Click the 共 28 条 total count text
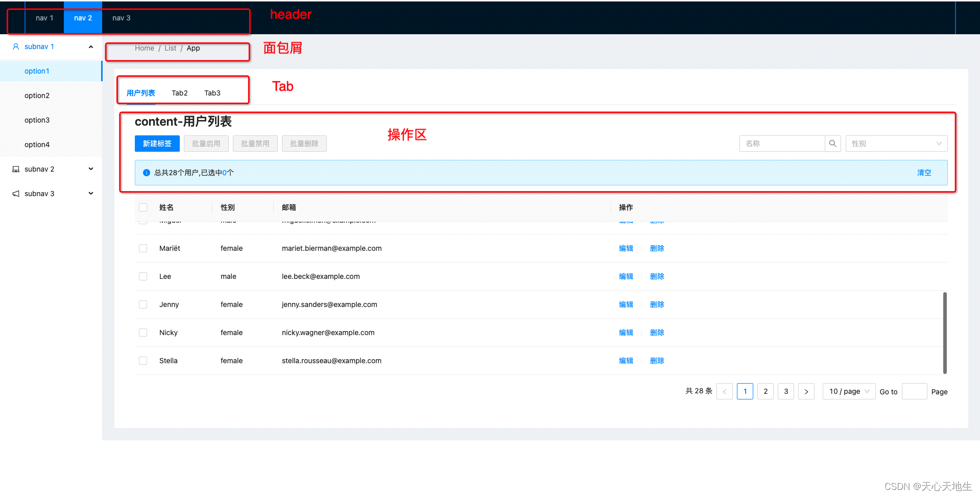This screenshot has height=496, width=980. [x=699, y=391]
